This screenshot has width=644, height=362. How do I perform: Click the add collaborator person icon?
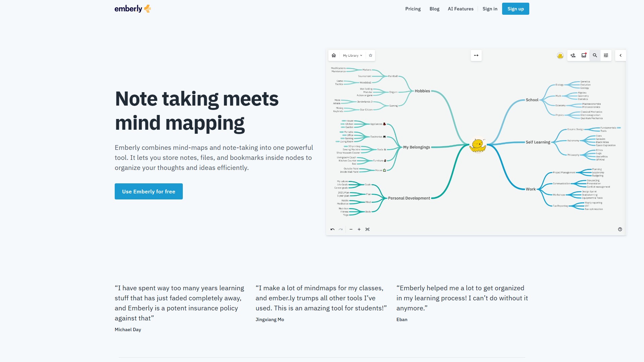[573, 56]
